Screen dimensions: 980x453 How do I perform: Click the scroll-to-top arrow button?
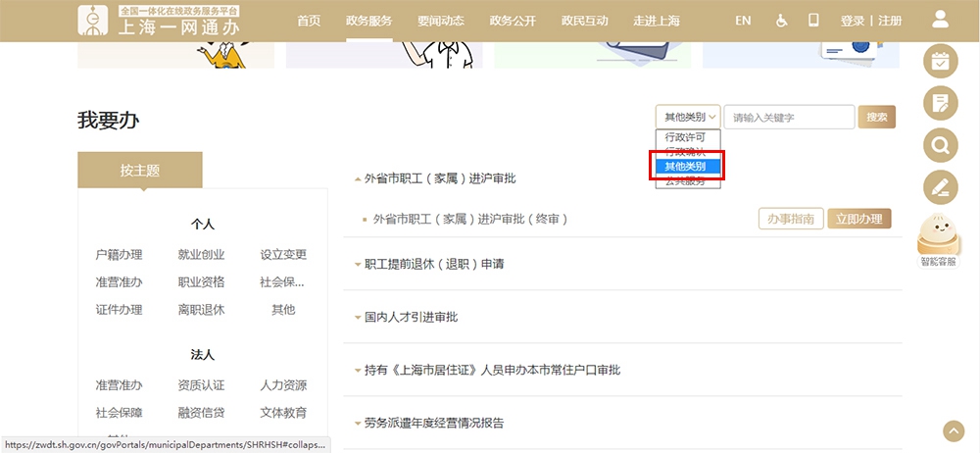953,431
